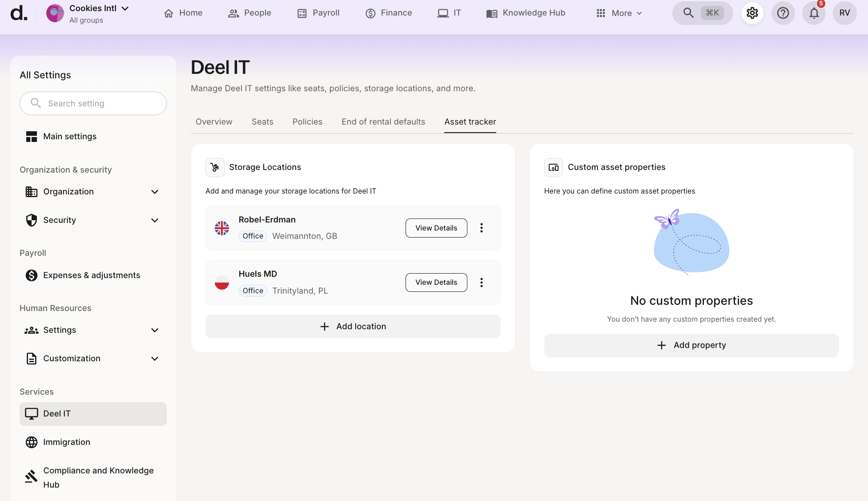The height and width of the screenshot is (501, 868).
Task: Open Huels MD three-dot options menu
Action: click(481, 283)
